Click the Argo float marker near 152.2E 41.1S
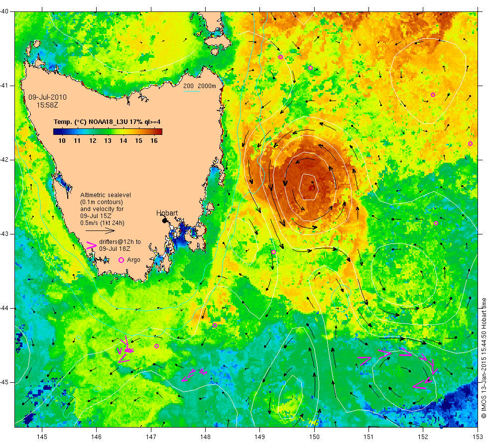The height and width of the screenshot is (448, 488). [433, 95]
